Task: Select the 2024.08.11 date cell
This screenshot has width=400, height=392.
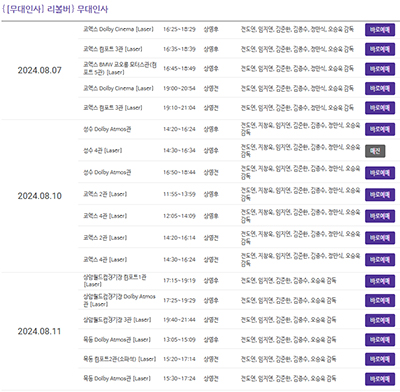Action: click(x=39, y=331)
